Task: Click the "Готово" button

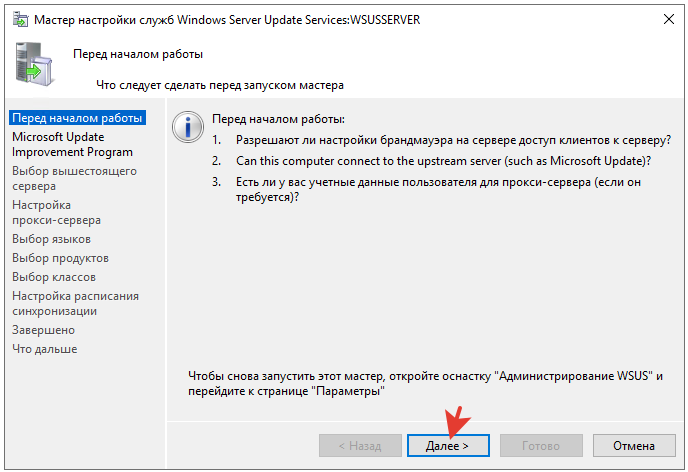Action: [x=541, y=444]
